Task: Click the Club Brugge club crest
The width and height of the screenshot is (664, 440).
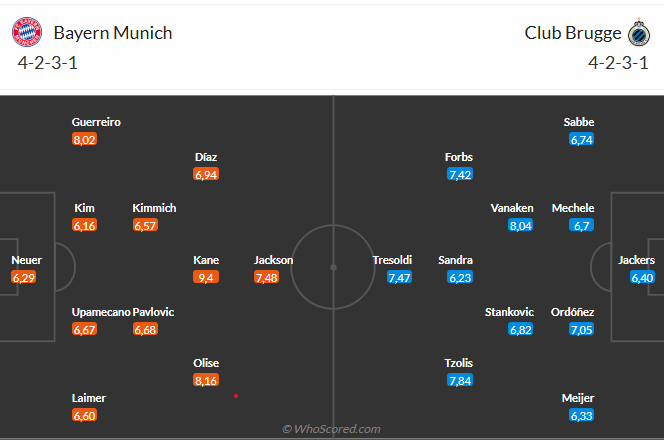Action: [636, 33]
